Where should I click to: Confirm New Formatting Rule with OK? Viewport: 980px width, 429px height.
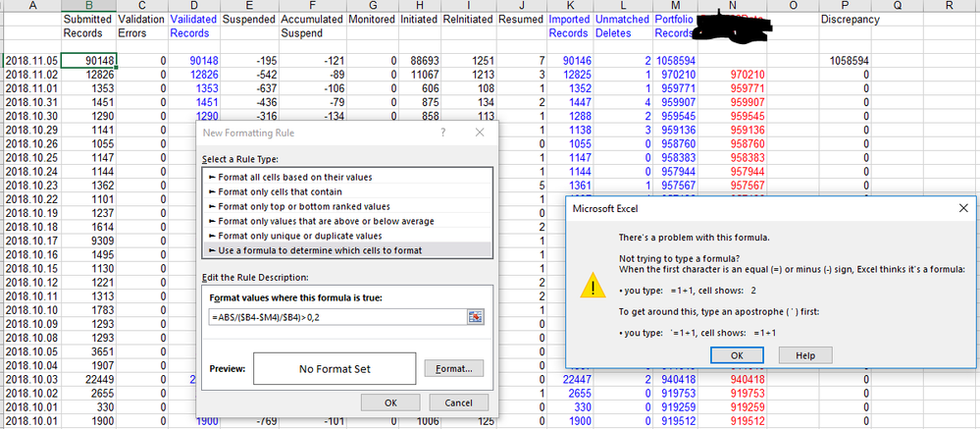[x=390, y=402]
